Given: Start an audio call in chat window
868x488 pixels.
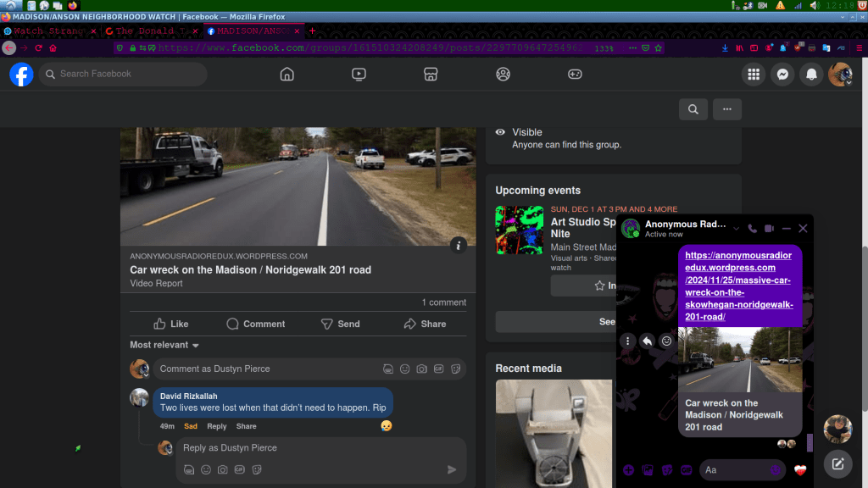Looking at the screenshot, I should (x=752, y=229).
